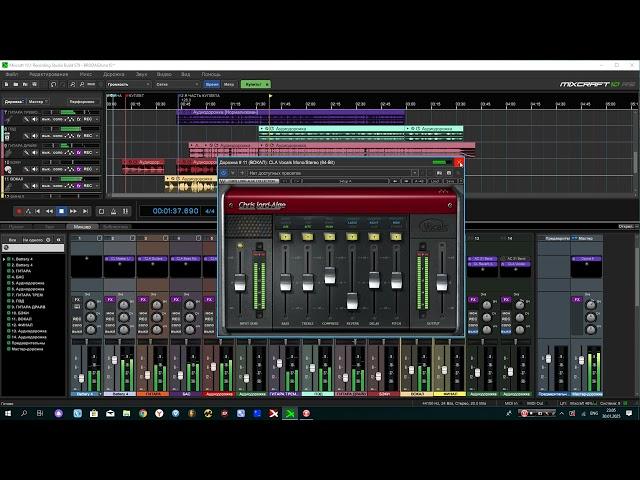Open the Windows Start menu
Screen dimensions: 640x480
(7, 413)
